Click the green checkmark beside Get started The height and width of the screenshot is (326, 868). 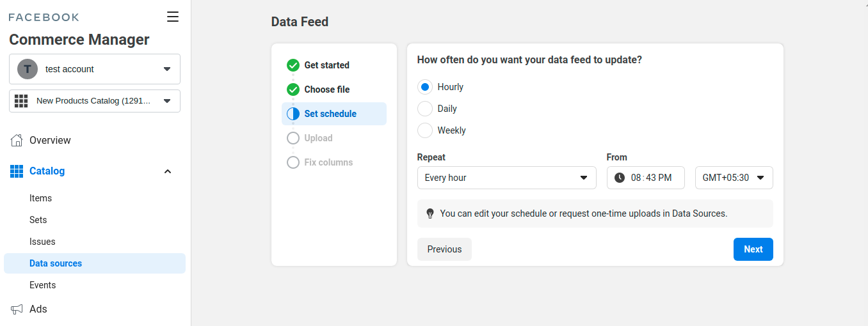tap(293, 65)
